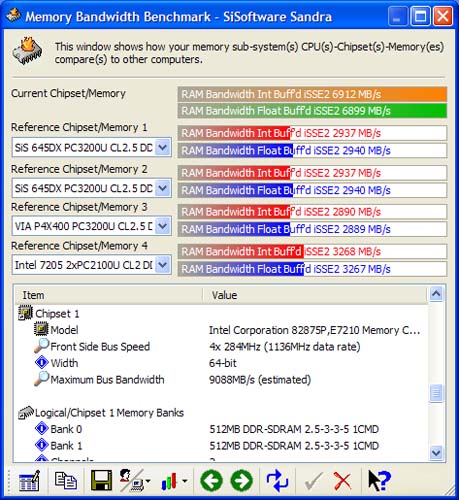
Task: Select the Chipset 1 tree icon
Action: coord(25,313)
